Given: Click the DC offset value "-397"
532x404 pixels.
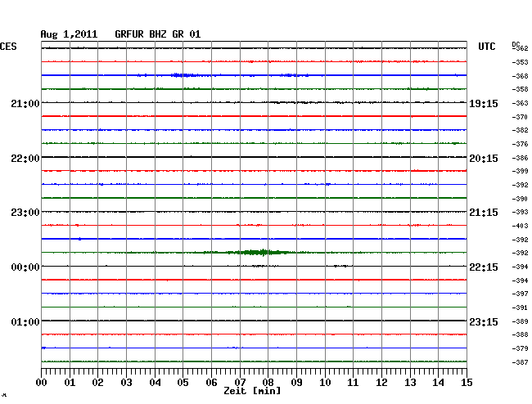Looking at the screenshot, I should click(520, 294).
